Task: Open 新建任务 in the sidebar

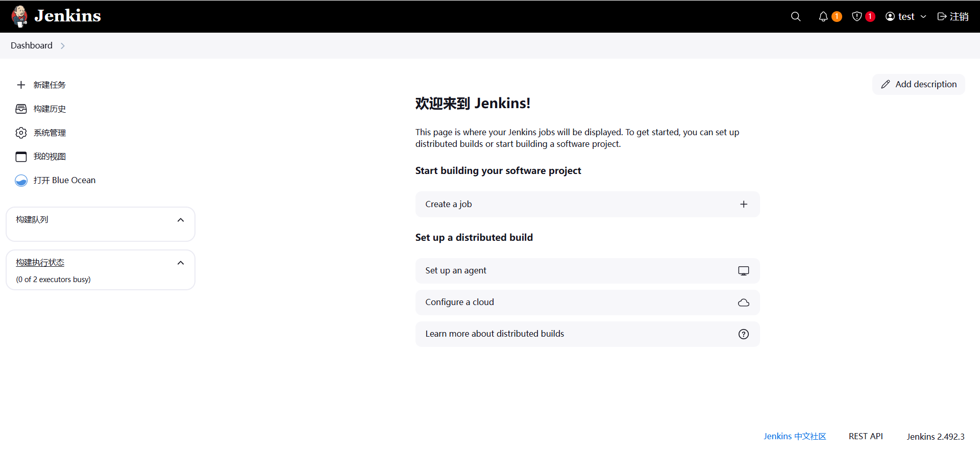Action: (x=50, y=85)
